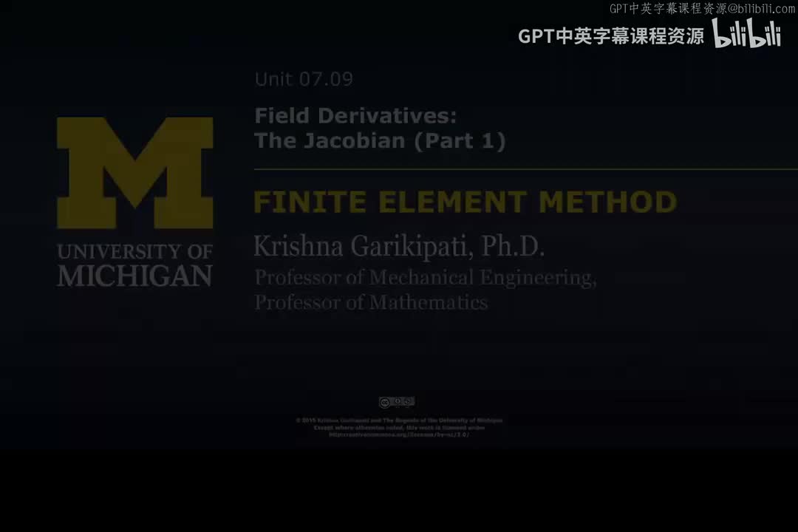Viewport: 798px width, 532px height.
Task: Click the "Field Derivatives:" title line
Action: (x=355, y=115)
